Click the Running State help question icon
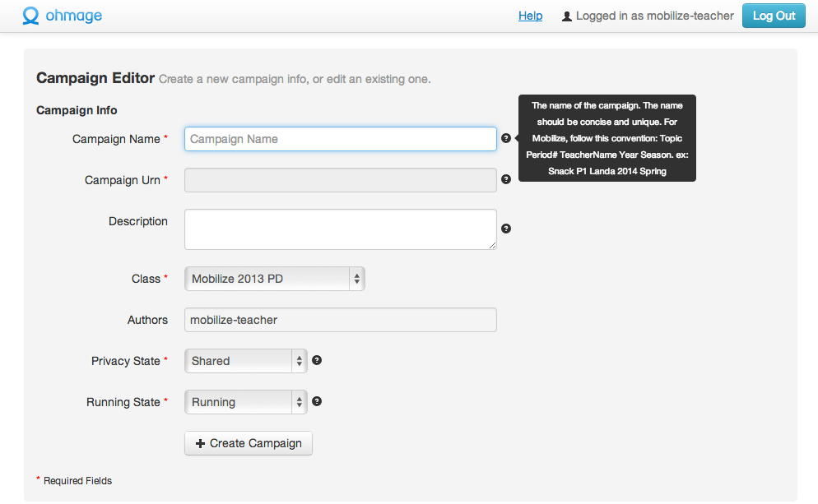The width and height of the screenshot is (818, 504). [x=317, y=401]
